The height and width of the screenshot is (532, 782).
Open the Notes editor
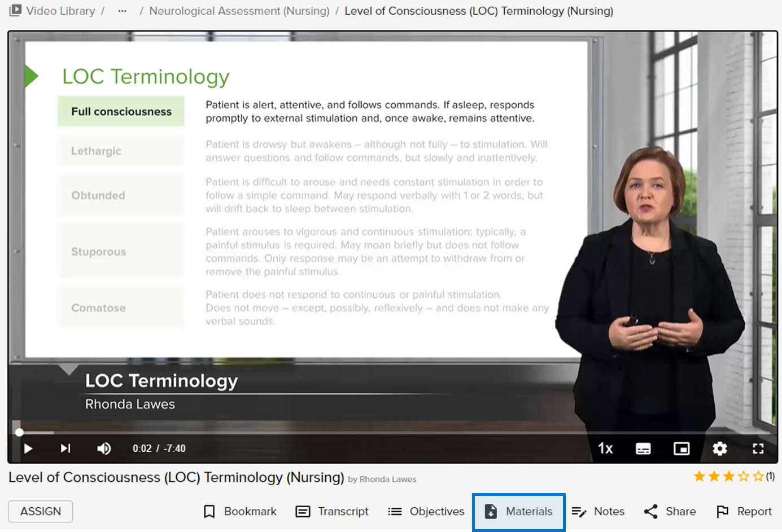pyautogui.click(x=598, y=512)
